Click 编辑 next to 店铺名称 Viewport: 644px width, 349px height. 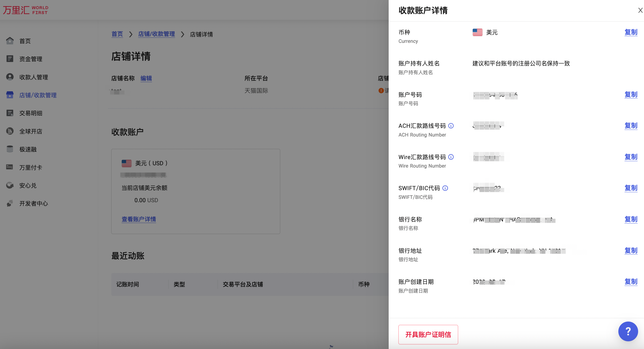tap(146, 78)
